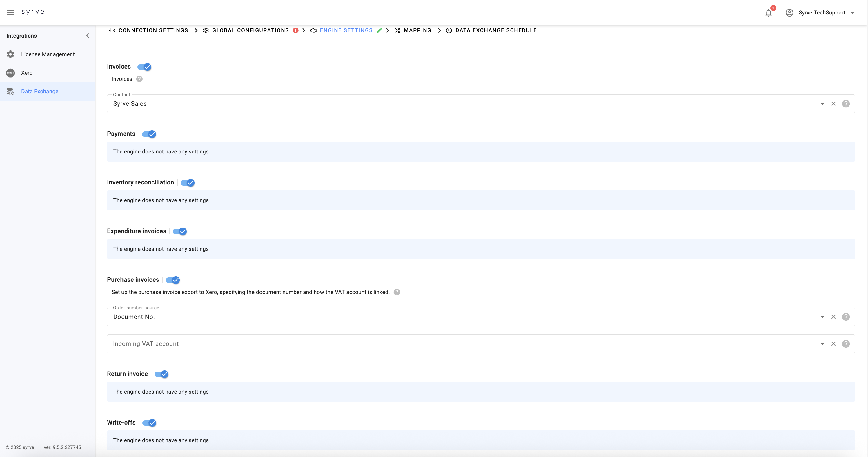Open help for purchase invoice export description
This screenshot has height=457, width=868.
coord(397,292)
